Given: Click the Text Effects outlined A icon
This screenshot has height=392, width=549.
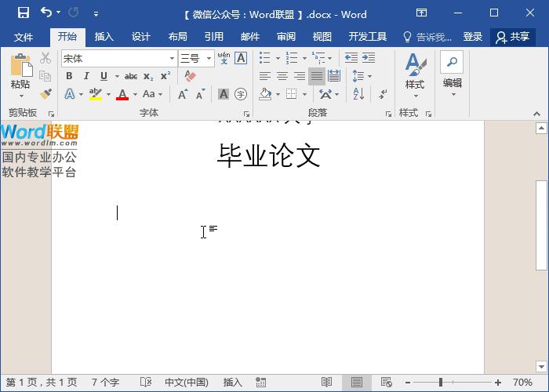Looking at the screenshot, I should click(x=70, y=94).
